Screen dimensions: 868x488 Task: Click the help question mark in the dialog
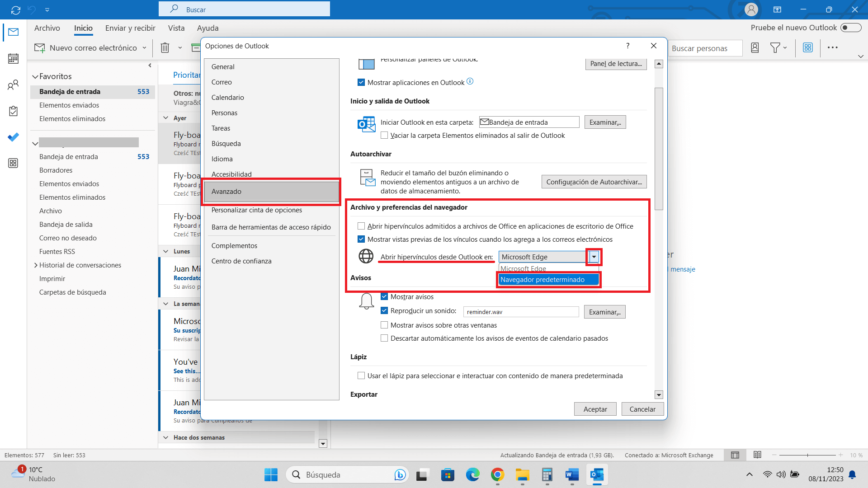point(628,46)
